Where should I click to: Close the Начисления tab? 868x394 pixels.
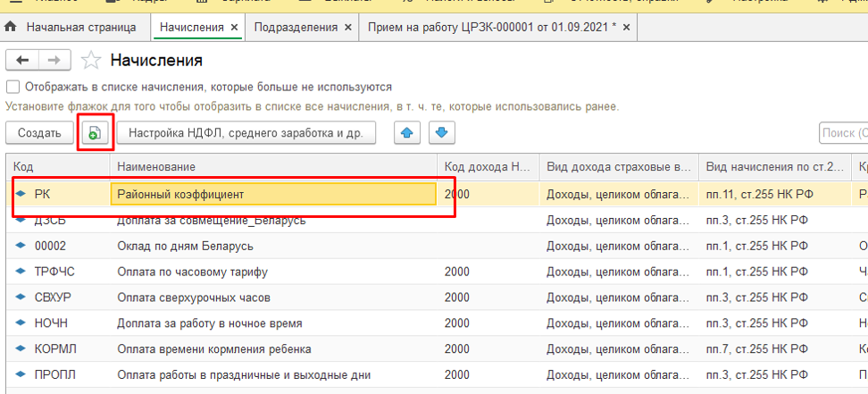[x=234, y=27]
